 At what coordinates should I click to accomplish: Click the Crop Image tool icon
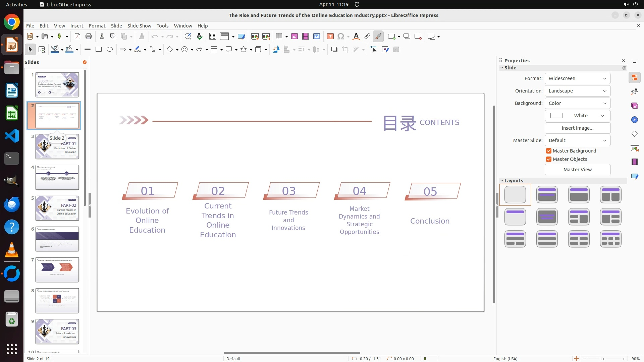click(x=345, y=50)
